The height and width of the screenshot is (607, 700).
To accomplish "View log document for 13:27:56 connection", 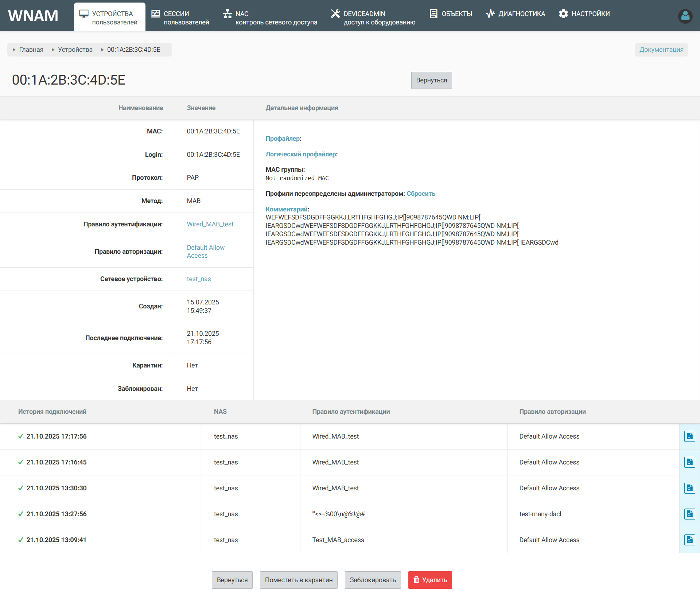I will [x=689, y=514].
